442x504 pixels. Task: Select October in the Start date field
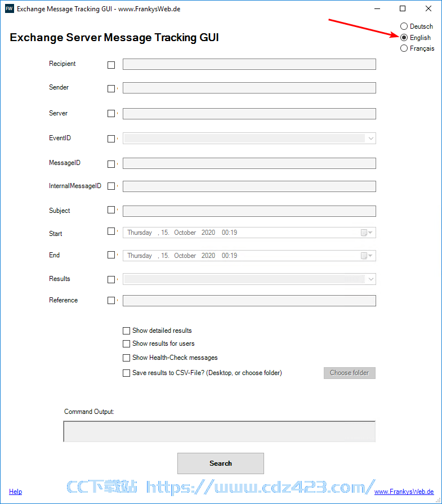coord(185,233)
